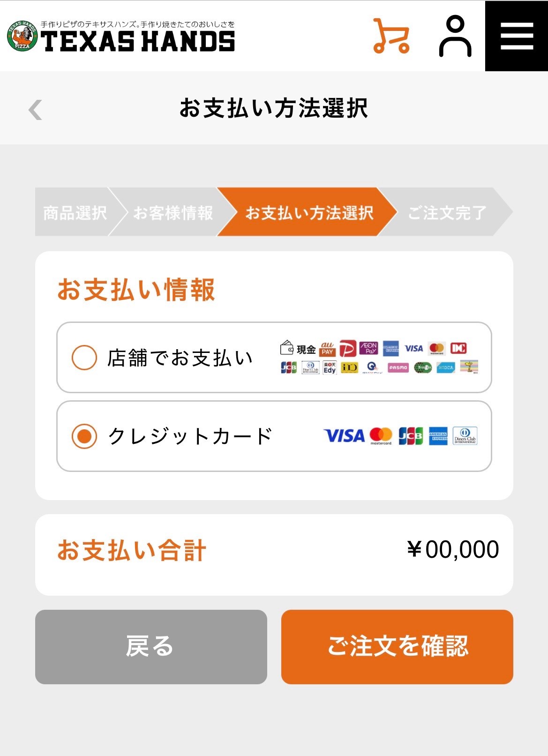
Task: Open the shopping cart
Action: tap(391, 36)
